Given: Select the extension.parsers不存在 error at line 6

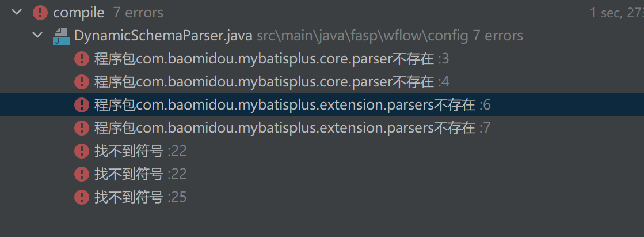Looking at the screenshot, I should (292, 105).
